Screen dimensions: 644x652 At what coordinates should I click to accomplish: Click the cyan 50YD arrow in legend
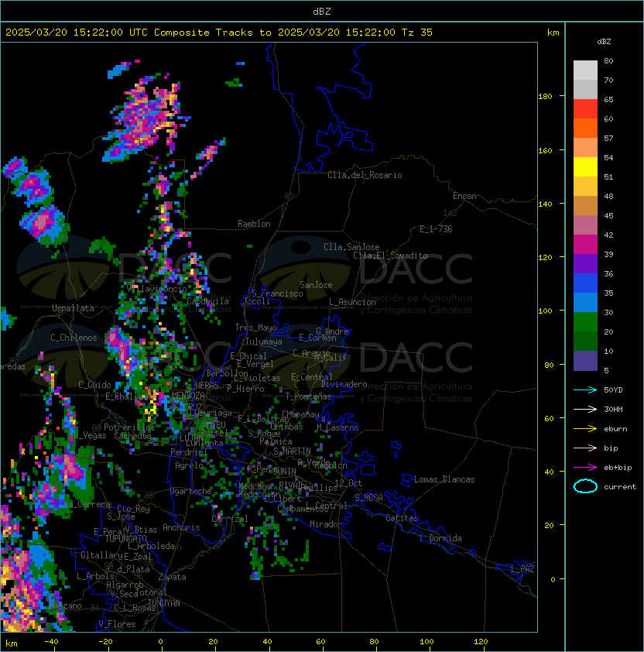coord(585,389)
